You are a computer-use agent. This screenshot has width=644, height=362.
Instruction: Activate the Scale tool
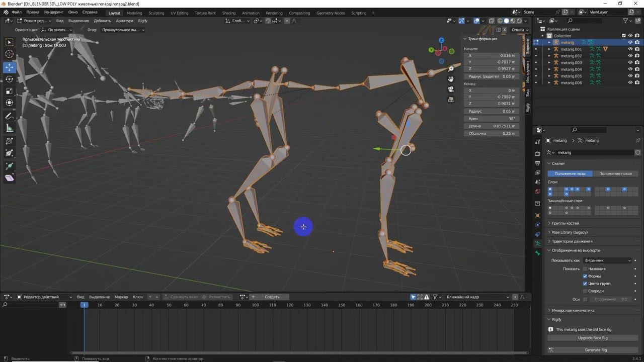(10, 91)
